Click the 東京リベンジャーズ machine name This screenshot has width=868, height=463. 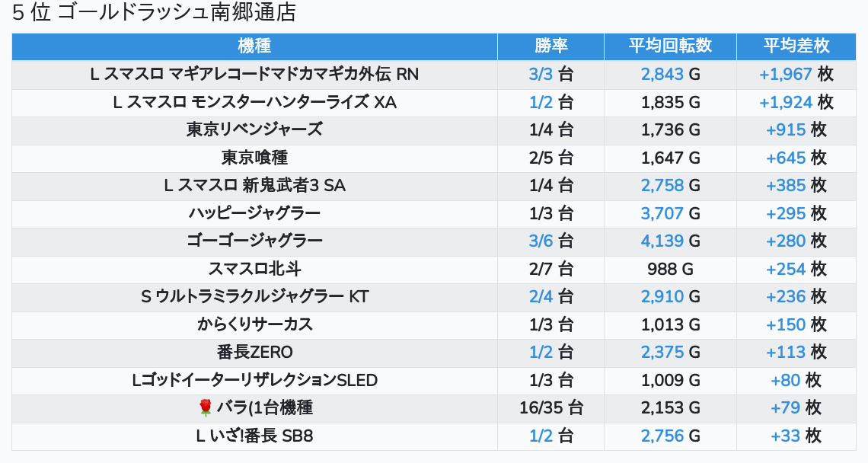[x=254, y=130]
